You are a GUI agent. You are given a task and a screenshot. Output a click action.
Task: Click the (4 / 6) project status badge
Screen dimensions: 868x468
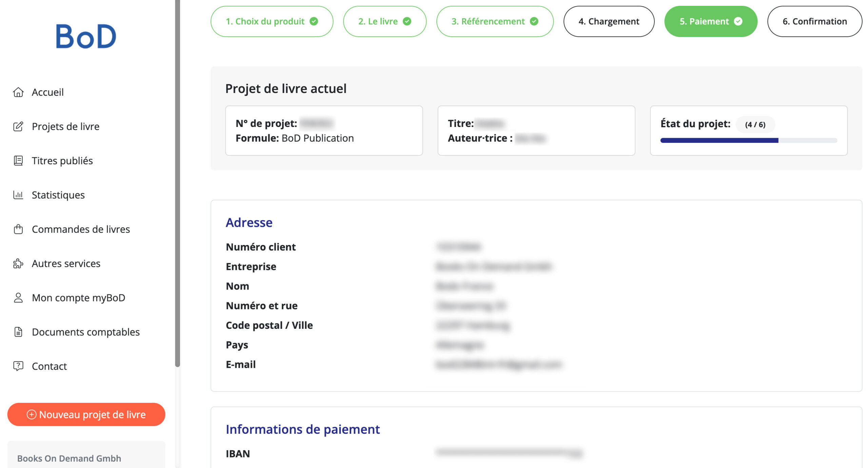click(x=755, y=125)
